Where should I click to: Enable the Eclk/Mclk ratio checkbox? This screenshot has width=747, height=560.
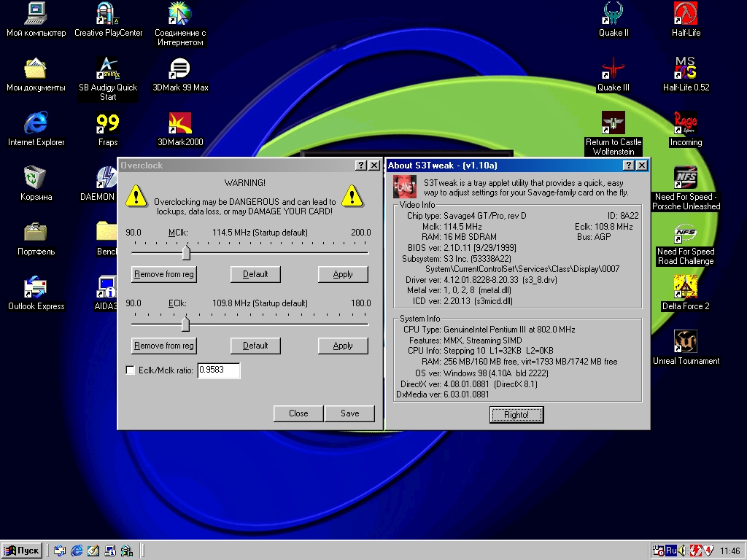tap(130, 370)
